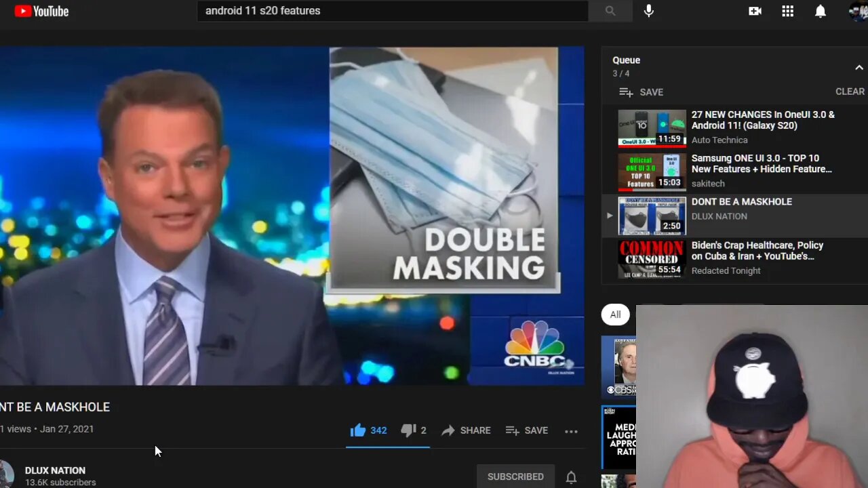Open the DLUX NATION channel name

pos(55,470)
